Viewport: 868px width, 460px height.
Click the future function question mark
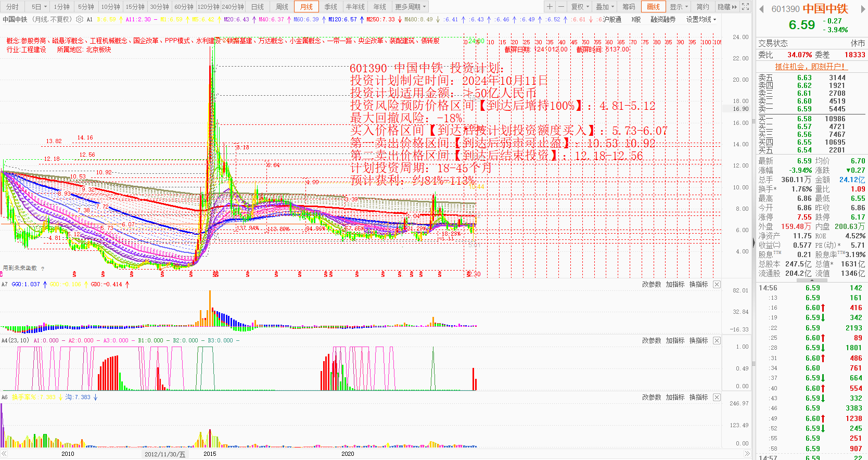43,269
